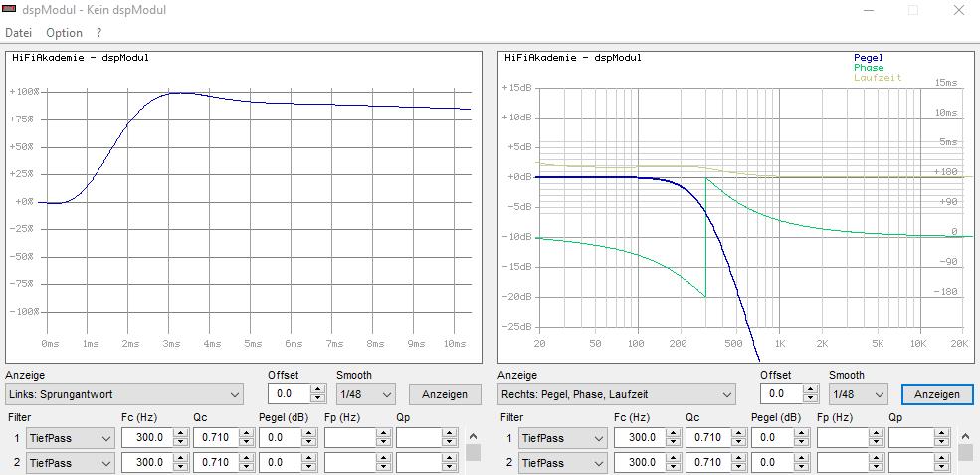This screenshot has width=980, height=475.
Task: Expand the right Anzeige dropdown with Pegel, Phase, Laufzeit
Action: pyautogui.click(x=616, y=394)
